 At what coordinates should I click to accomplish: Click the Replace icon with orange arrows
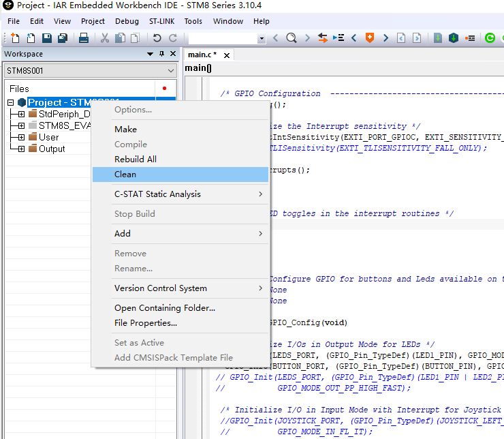[x=323, y=38]
